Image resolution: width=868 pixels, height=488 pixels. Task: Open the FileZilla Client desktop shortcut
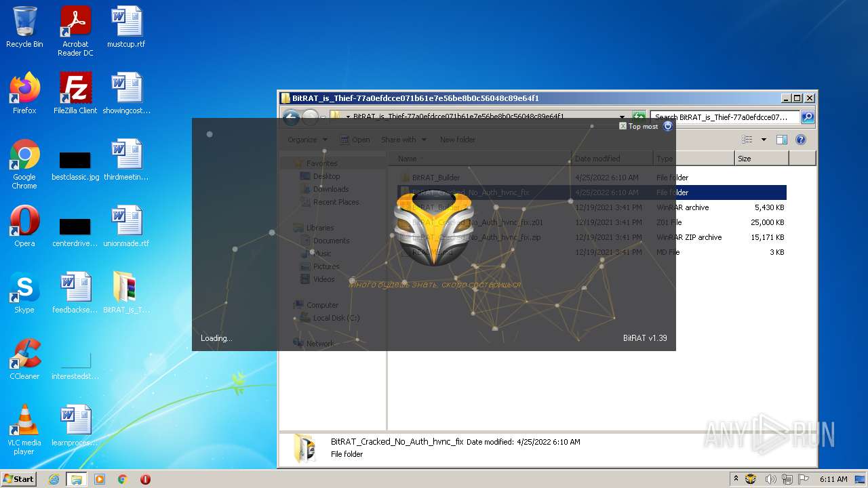pos(75,94)
